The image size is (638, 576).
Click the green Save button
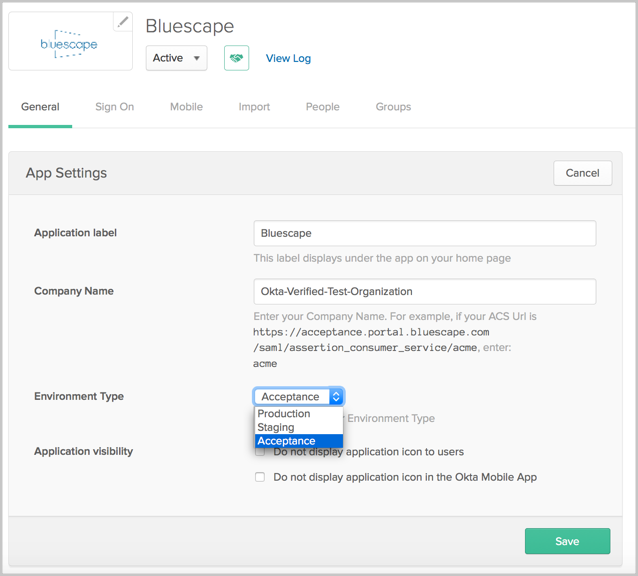(567, 541)
